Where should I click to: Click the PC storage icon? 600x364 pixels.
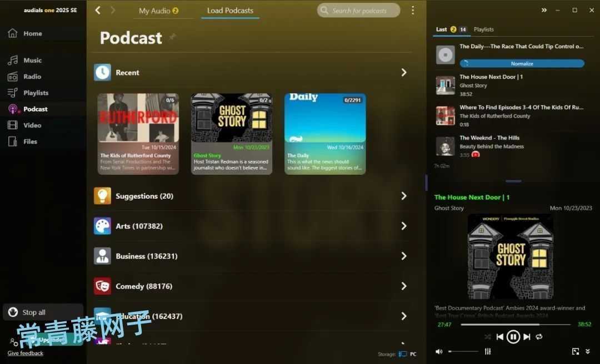point(403,354)
